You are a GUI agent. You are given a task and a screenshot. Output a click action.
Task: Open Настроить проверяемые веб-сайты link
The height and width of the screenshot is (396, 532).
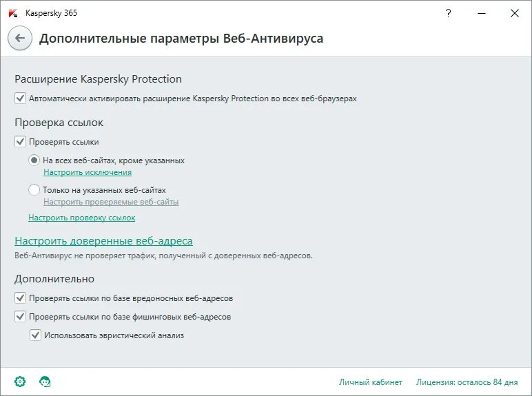click(x=111, y=202)
